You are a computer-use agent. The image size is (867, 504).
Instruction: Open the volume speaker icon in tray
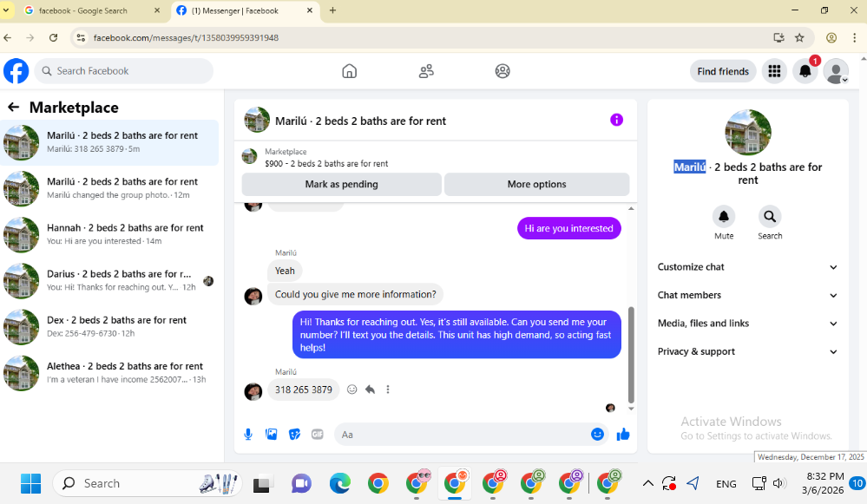click(x=779, y=483)
